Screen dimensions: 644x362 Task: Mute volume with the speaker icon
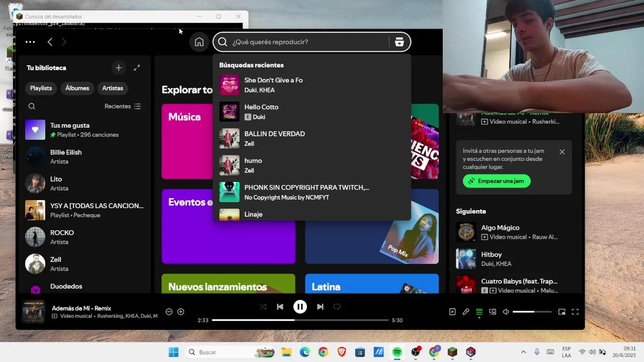tap(506, 312)
